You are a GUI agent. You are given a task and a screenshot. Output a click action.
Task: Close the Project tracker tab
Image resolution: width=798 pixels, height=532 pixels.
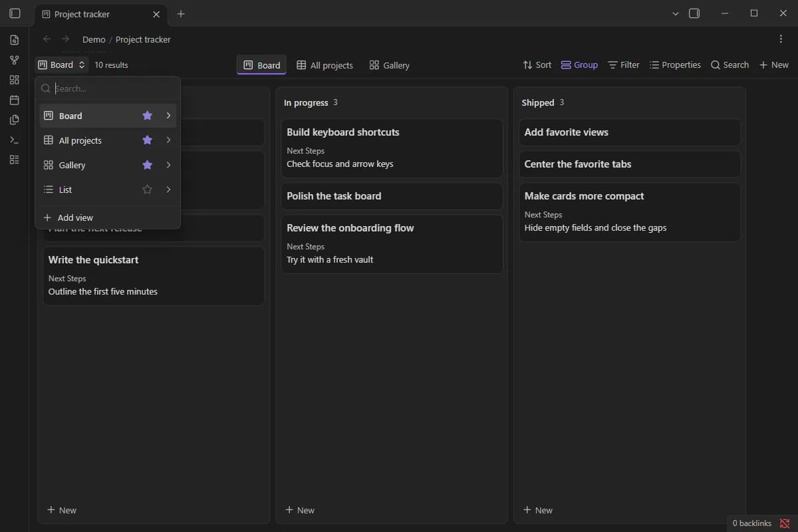click(156, 14)
